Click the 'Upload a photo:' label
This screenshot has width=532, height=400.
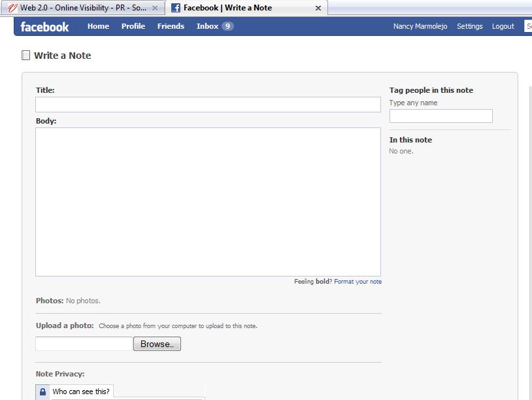65,325
